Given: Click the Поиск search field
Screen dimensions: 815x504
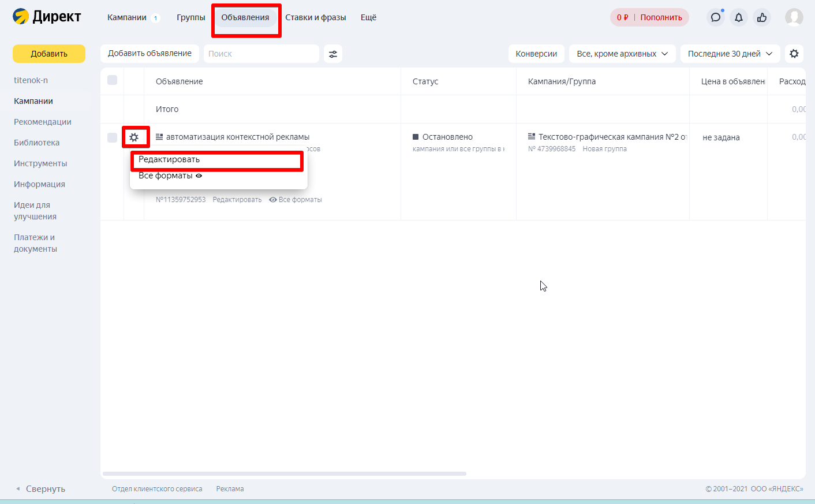Looking at the screenshot, I should tap(261, 54).
